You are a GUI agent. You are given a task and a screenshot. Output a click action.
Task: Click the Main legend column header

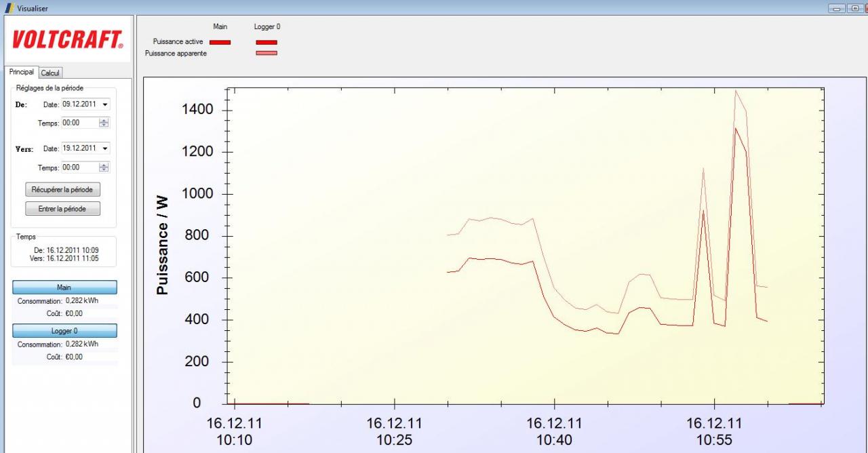click(220, 27)
